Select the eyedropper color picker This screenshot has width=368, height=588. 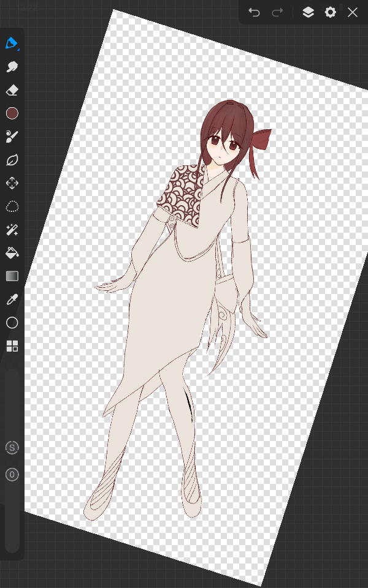click(x=12, y=300)
